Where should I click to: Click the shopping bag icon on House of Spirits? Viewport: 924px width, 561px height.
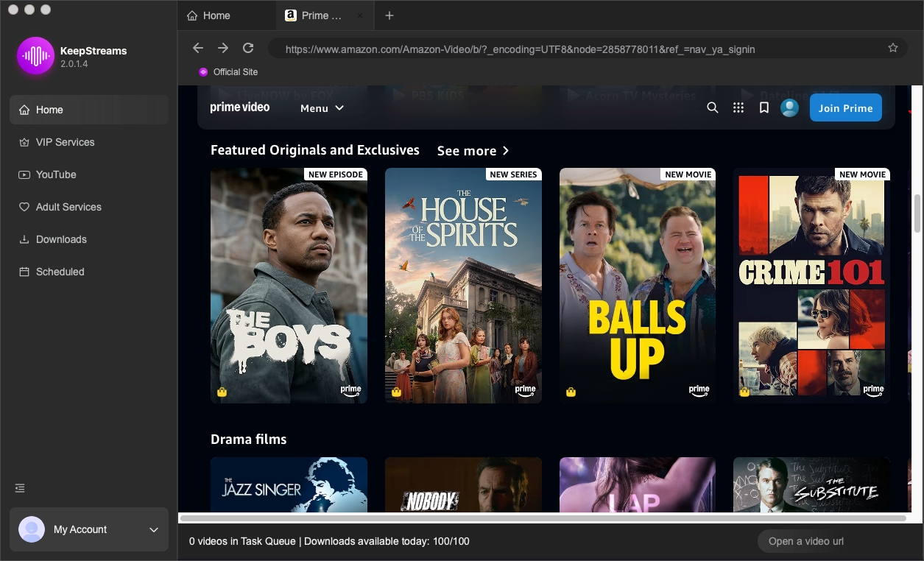point(396,392)
